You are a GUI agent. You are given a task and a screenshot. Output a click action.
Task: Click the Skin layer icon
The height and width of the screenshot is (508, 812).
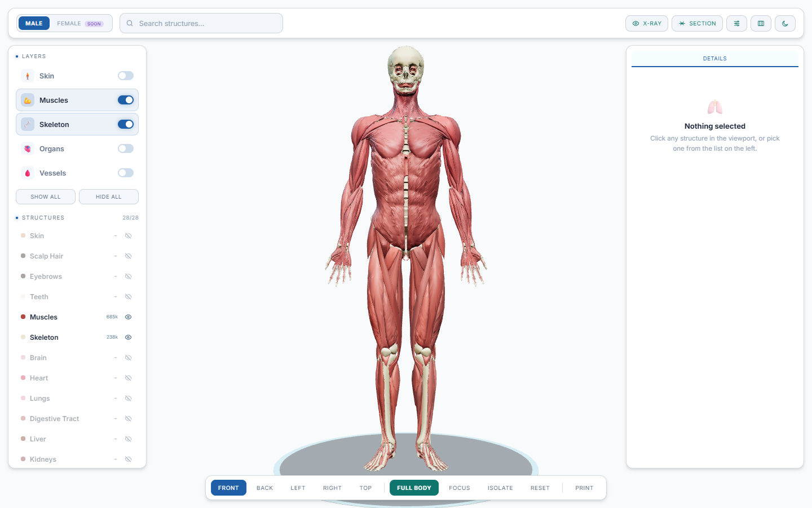click(28, 76)
